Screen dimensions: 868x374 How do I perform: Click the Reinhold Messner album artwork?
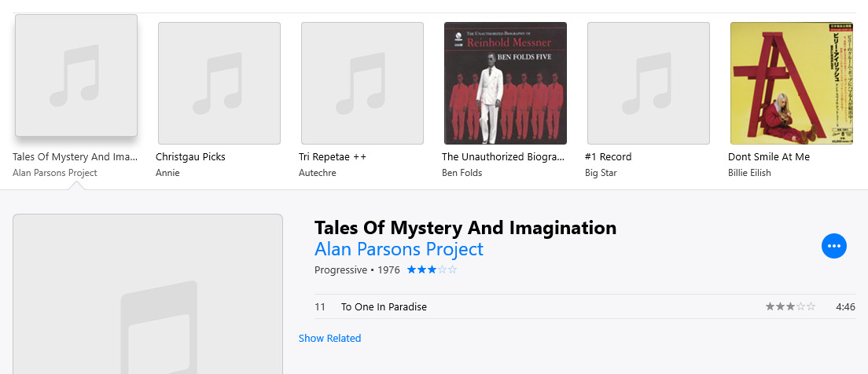tap(506, 83)
